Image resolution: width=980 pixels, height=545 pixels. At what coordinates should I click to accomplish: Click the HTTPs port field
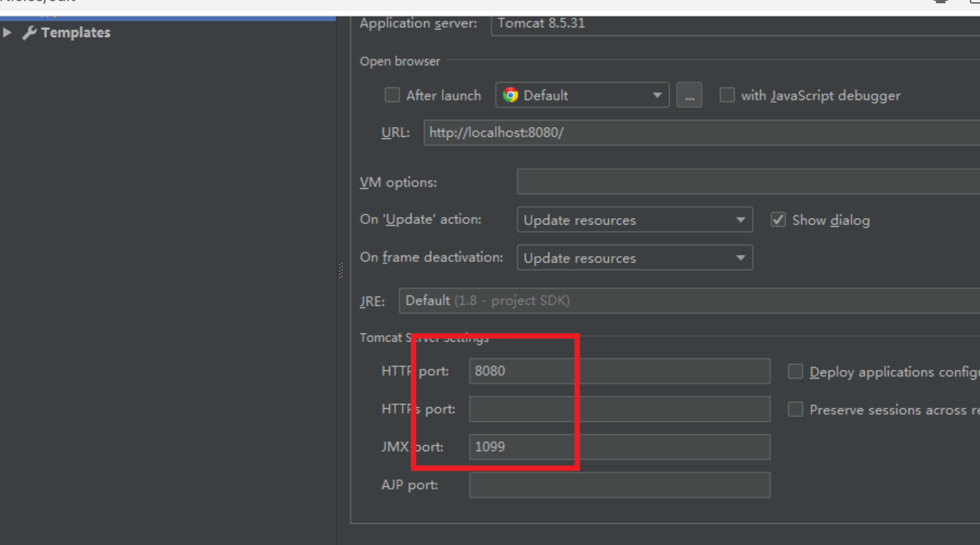[x=620, y=409]
